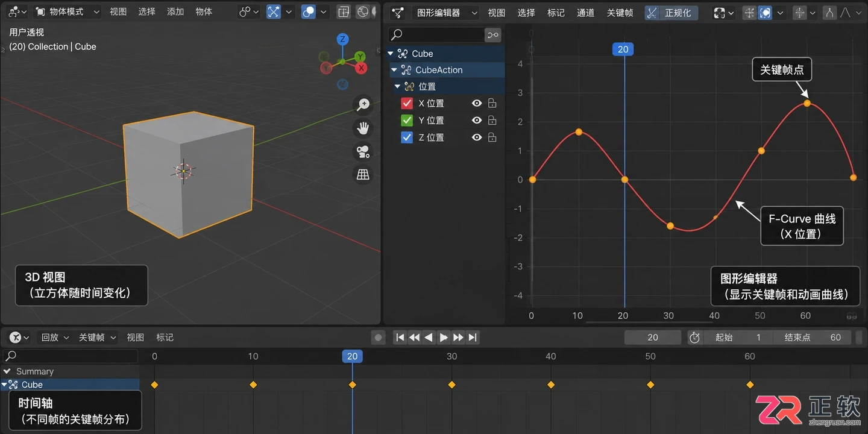Click the proportional editing falloff icon
Viewport: 868px width, 434px height.
click(846, 13)
